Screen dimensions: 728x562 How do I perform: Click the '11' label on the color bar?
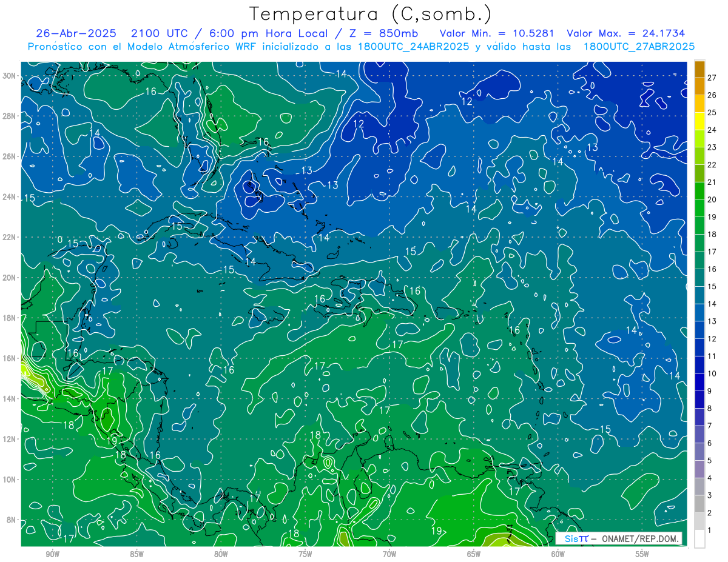[712, 356]
